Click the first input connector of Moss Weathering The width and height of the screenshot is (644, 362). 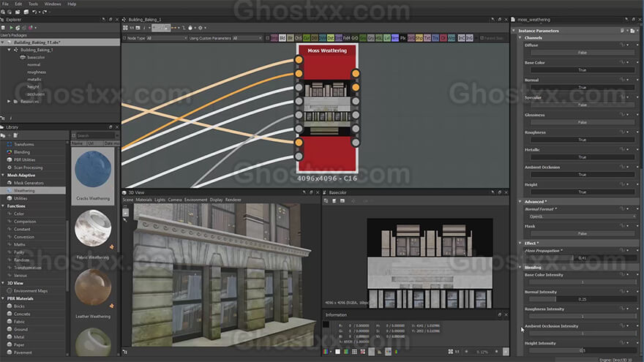(299, 60)
